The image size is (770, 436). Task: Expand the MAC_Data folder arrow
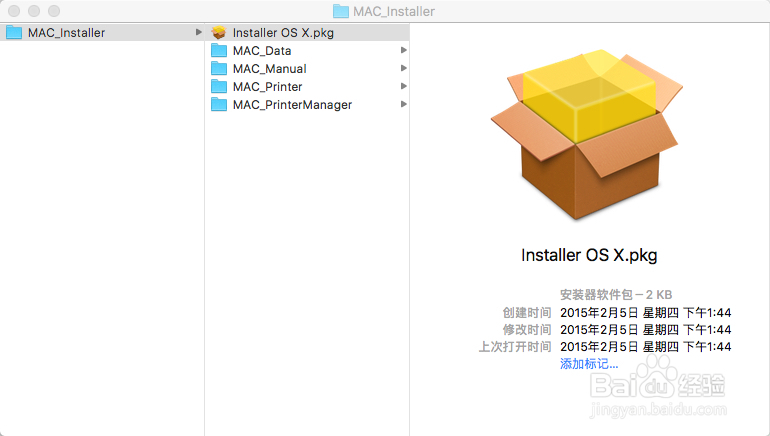coord(404,50)
